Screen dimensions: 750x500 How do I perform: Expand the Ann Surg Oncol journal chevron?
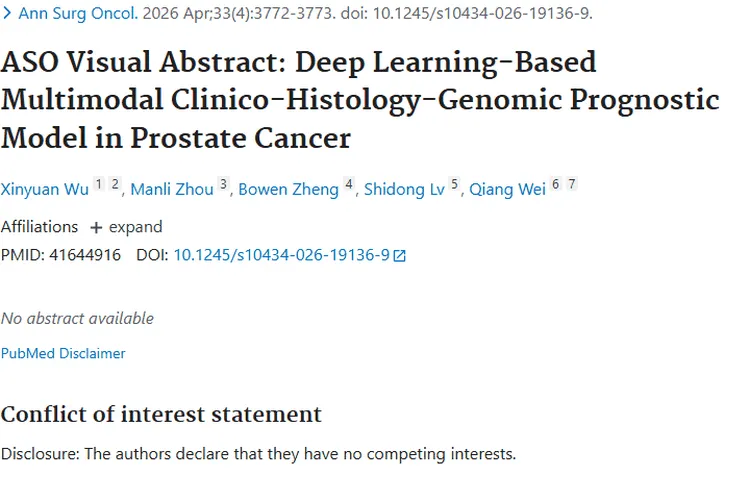(x=7, y=14)
